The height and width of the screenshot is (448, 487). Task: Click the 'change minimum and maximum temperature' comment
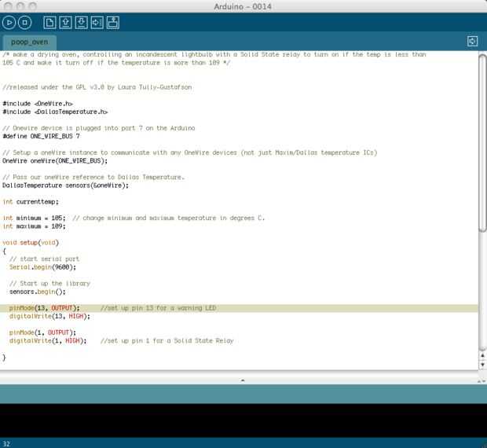click(x=168, y=218)
